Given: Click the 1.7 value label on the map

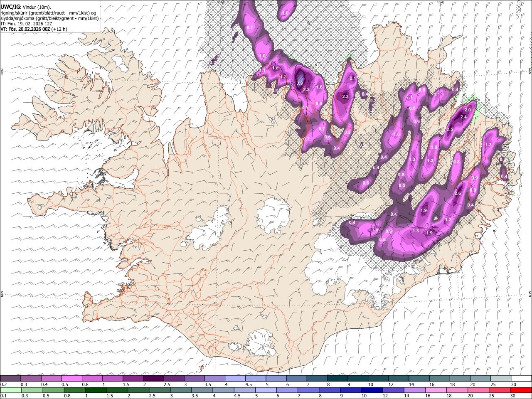Looking at the screenshot, I should pos(283,77).
